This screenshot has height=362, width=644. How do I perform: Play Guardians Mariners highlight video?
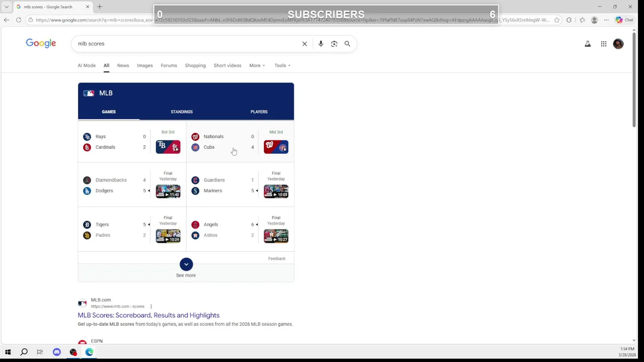[x=276, y=192]
